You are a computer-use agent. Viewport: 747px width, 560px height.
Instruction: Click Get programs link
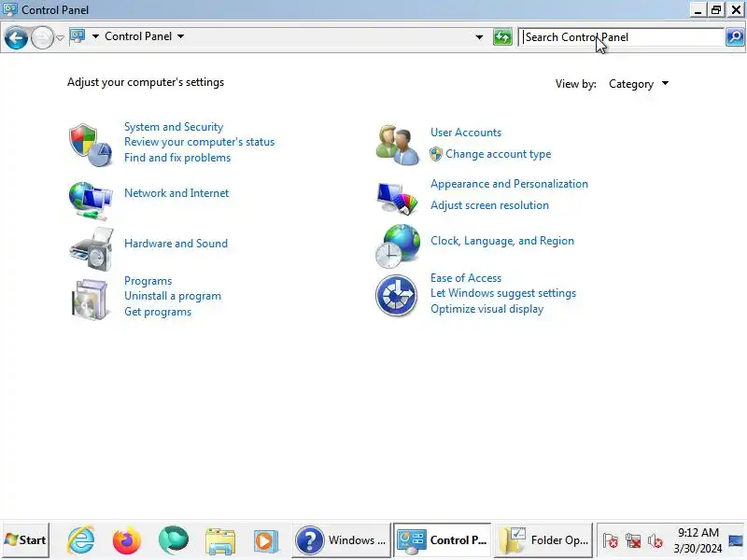coord(158,312)
